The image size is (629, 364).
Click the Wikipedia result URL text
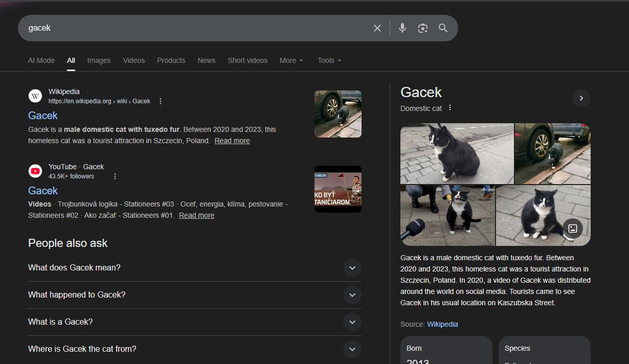[100, 101]
